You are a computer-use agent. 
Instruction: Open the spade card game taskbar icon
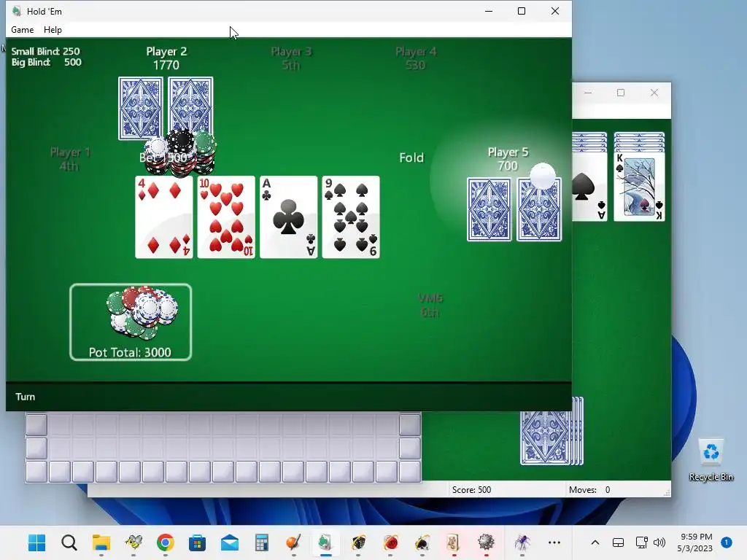[422, 542]
